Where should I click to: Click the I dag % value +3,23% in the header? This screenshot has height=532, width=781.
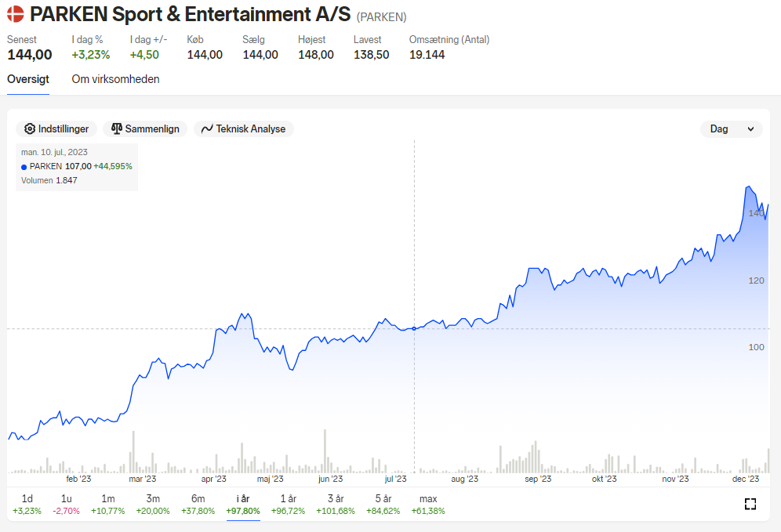tap(91, 55)
